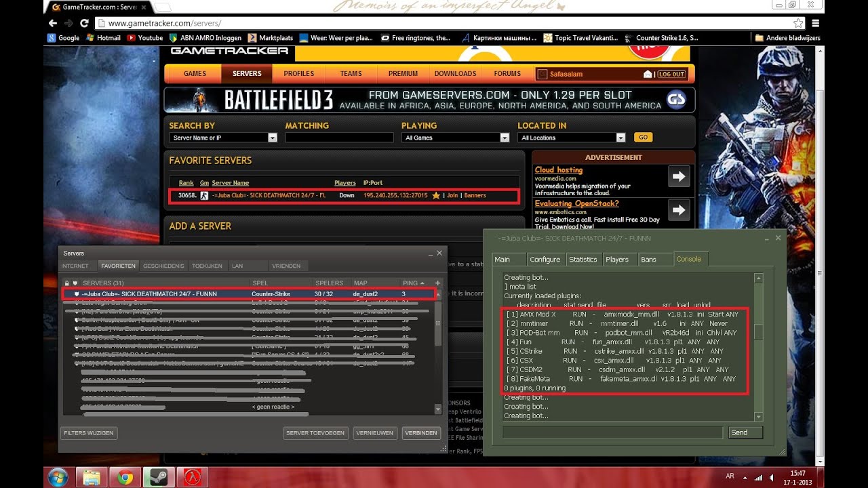Image resolution: width=868 pixels, height=488 pixels.
Task: Open File Explorer from taskbar
Action: point(92,477)
